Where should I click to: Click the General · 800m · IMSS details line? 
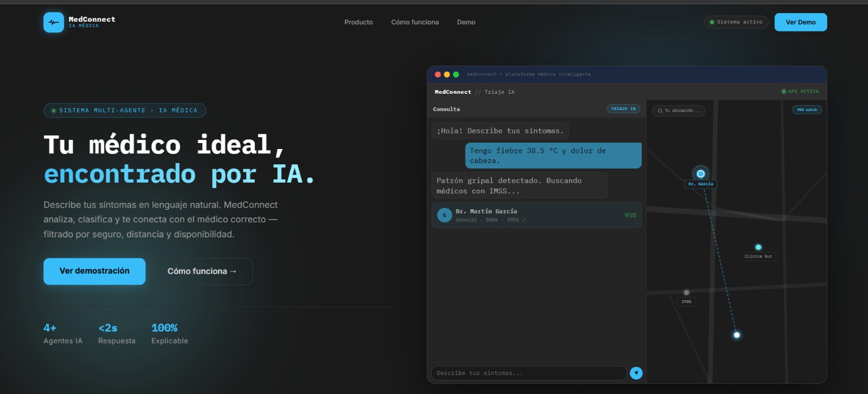[491, 220]
